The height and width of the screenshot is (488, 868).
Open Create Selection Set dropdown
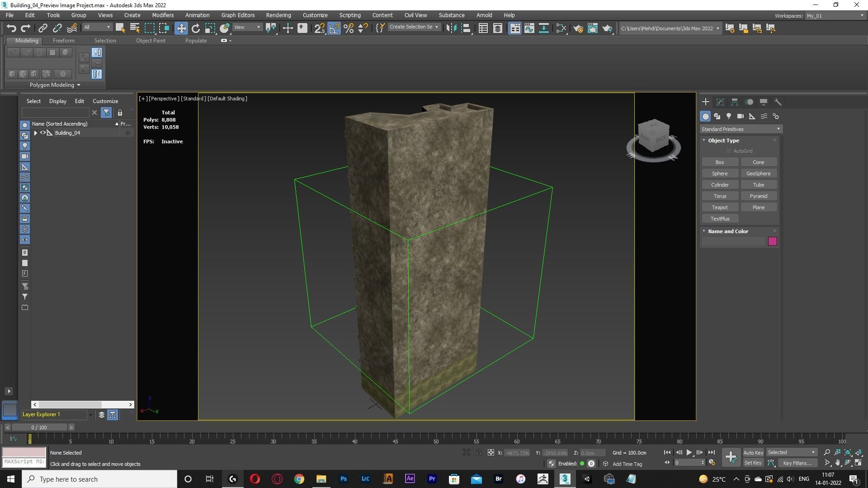tap(414, 27)
